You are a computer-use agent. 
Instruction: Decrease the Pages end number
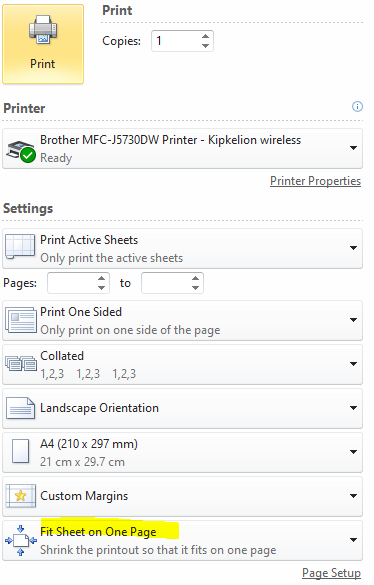[x=195, y=288]
